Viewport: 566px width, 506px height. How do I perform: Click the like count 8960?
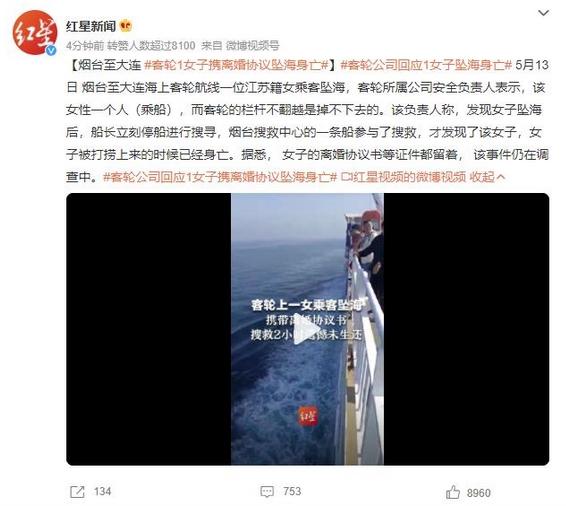pos(479,493)
